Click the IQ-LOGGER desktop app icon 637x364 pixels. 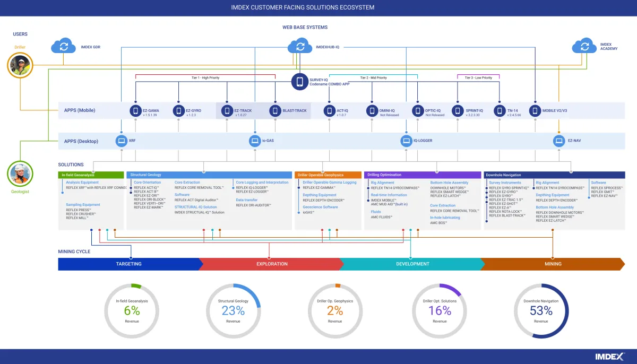tap(406, 141)
